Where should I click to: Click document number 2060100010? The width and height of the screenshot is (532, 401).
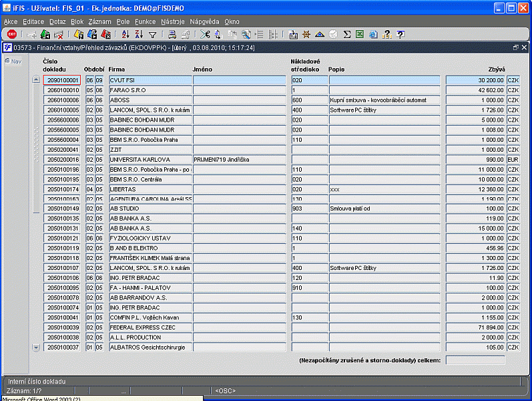point(62,90)
